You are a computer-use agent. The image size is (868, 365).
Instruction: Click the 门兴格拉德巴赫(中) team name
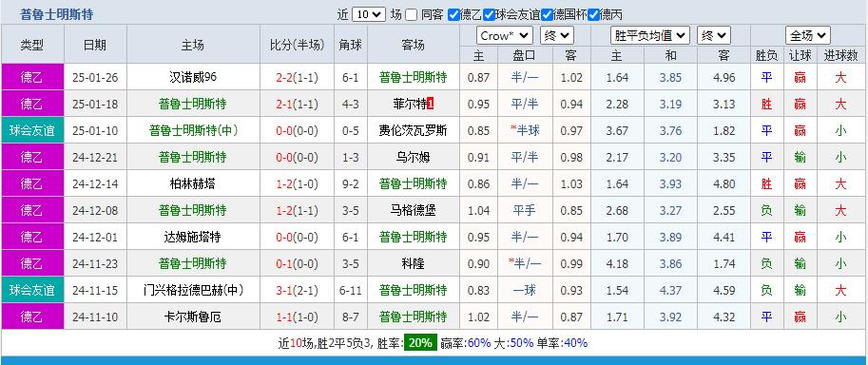193,290
